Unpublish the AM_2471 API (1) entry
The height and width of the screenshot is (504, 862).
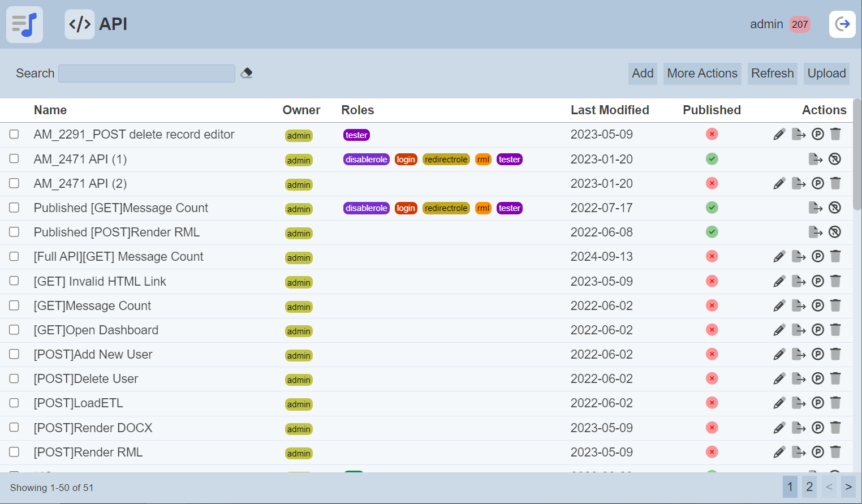(834, 159)
